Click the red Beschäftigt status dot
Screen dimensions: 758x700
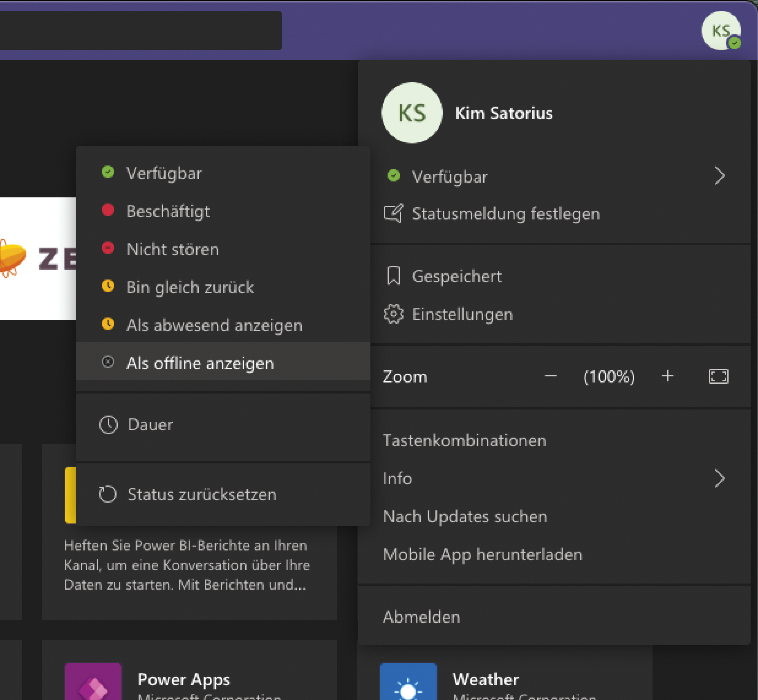click(x=108, y=210)
